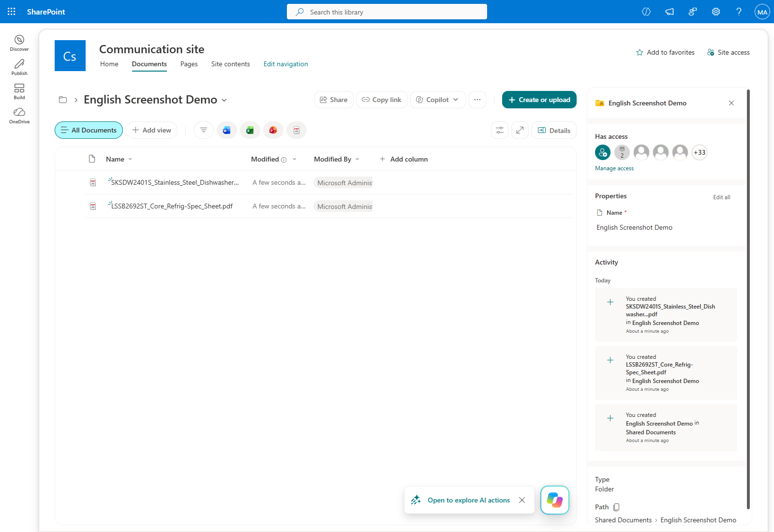Viewport: 774px width, 532px height.
Task: Click the SharePoint title in the header
Action: [46, 12]
